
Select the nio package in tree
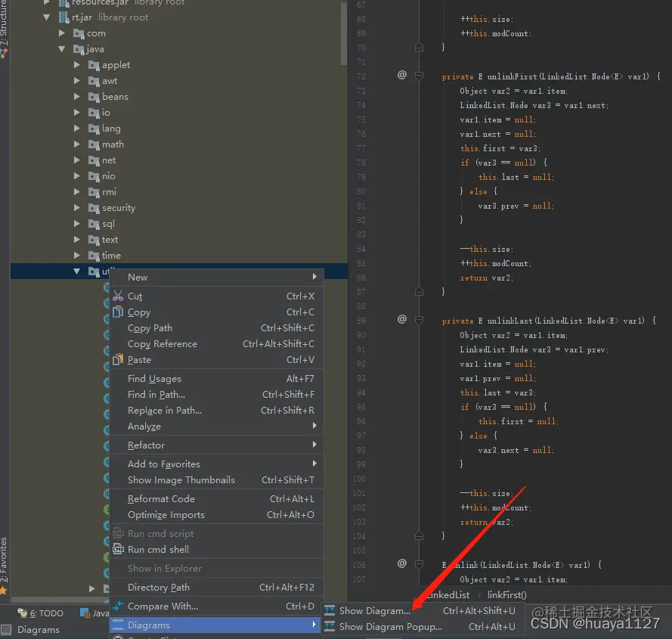point(108,176)
